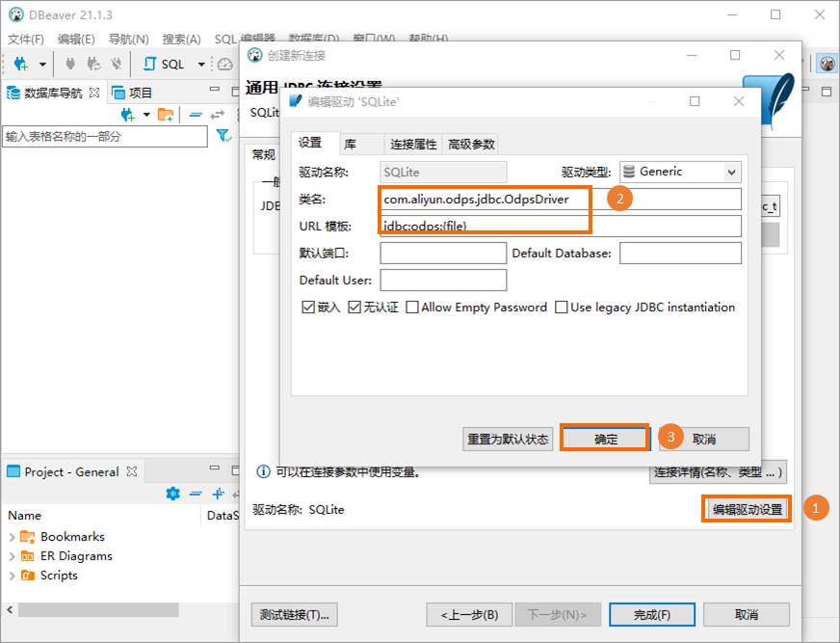The height and width of the screenshot is (643, 840).
Task: Open a new database connection
Action: pos(20,65)
